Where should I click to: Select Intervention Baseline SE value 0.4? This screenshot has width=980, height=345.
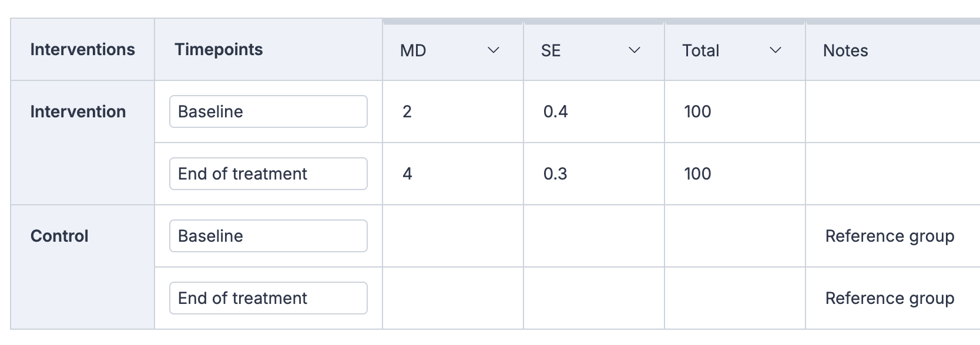555,111
